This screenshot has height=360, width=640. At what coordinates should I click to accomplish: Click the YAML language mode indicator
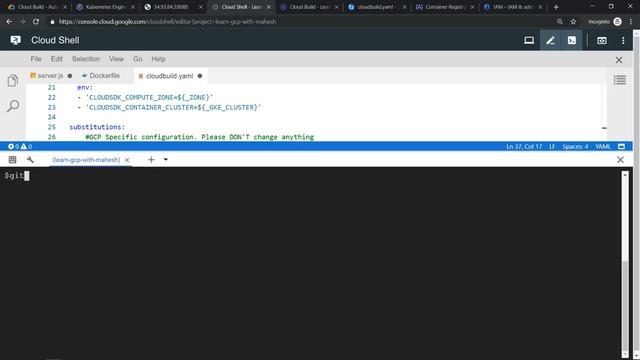tap(603, 147)
